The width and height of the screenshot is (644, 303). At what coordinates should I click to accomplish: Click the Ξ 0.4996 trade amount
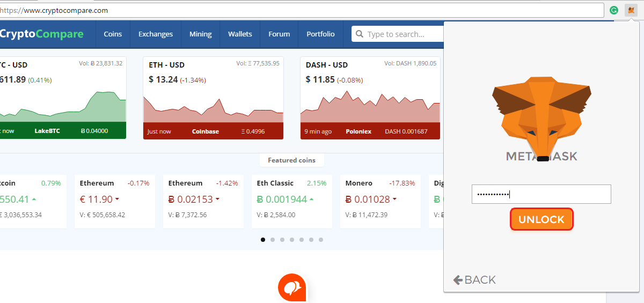(x=253, y=131)
